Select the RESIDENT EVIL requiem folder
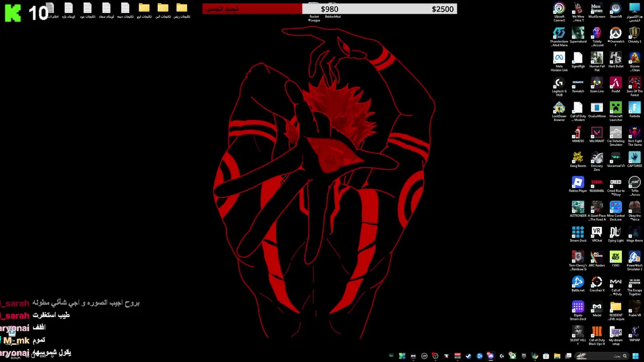 [x=616, y=311]
